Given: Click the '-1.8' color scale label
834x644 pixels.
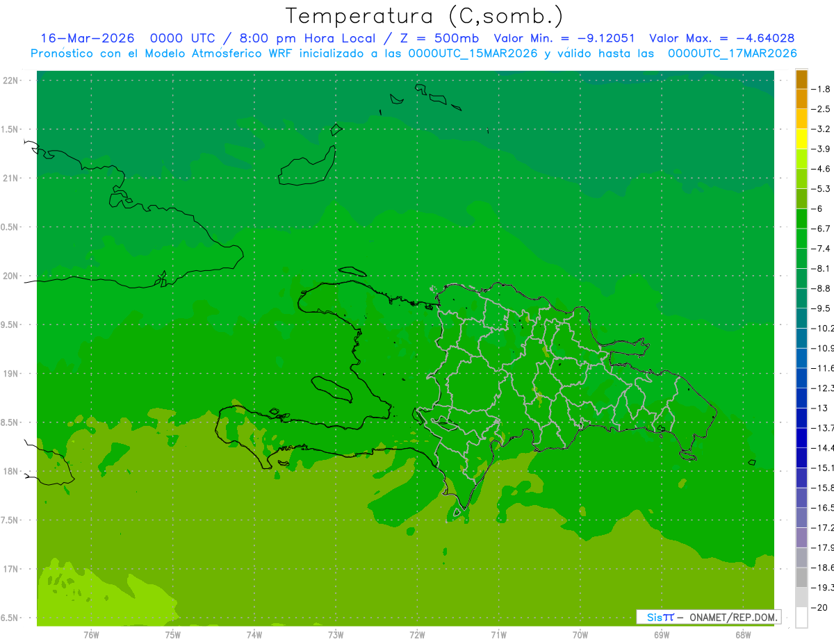Looking at the screenshot, I should point(822,89).
